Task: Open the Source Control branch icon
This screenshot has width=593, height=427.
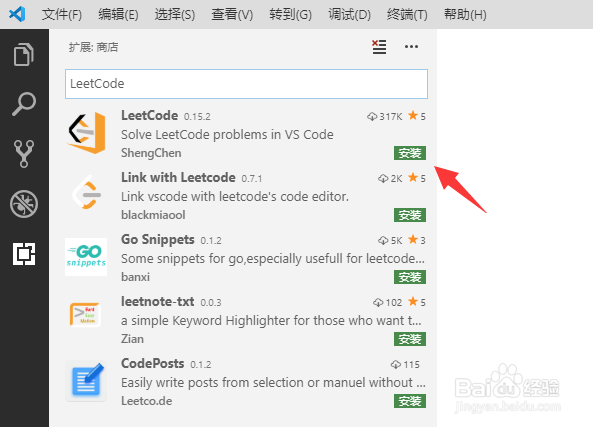Action: click(24, 154)
